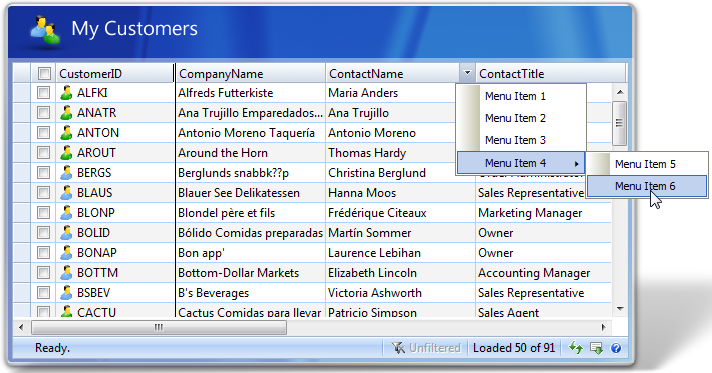Select the 'Around the Horn' cell
This screenshot has height=373, width=712.
tap(250, 153)
